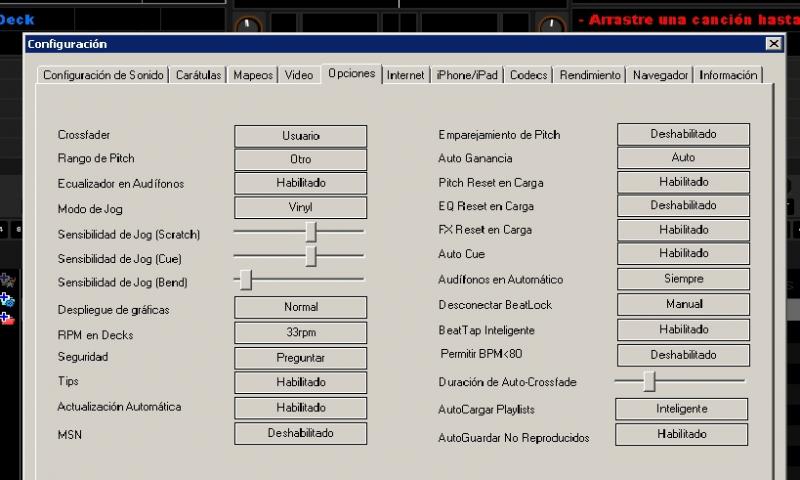Screen dimensions: 800x480
Task: Switch to the Navegador tab
Action: click(x=660, y=75)
